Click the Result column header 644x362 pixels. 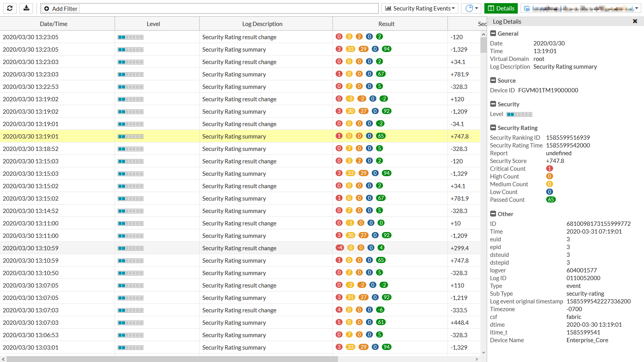click(x=386, y=24)
